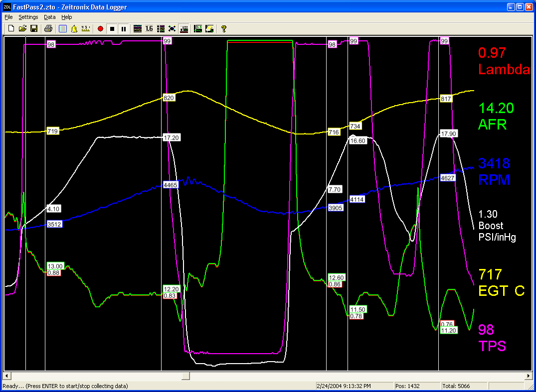Image resolution: width=536 pixels, height=392 pixels.
Task: Click the 3905 RPM marker label
Action: (x=336, y=208)
